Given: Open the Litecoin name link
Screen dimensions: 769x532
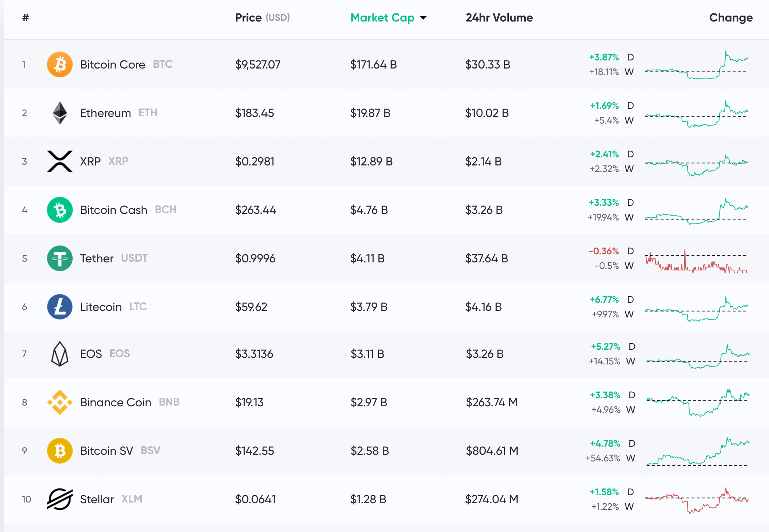Looking at the screenshot, I should tap(101, 307).
